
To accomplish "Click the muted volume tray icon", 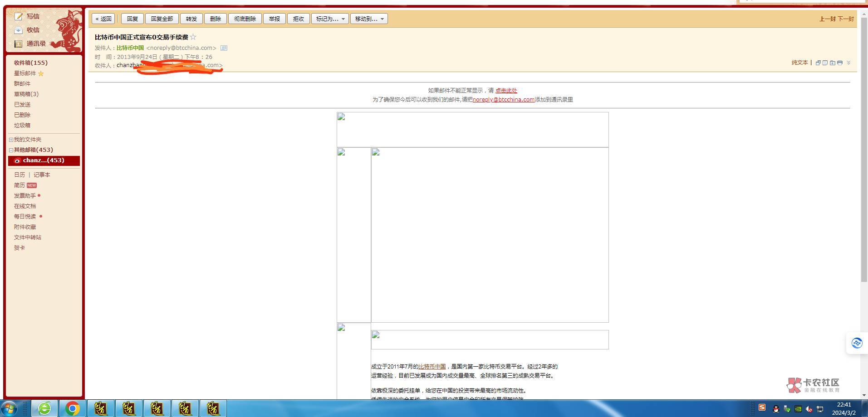I will pyautogui.click(x=809, y=409).
